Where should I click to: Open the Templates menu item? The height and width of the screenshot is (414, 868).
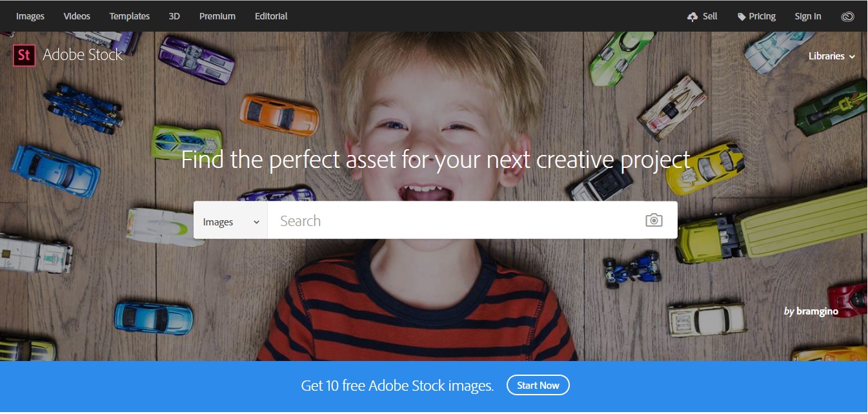(129, 16)
